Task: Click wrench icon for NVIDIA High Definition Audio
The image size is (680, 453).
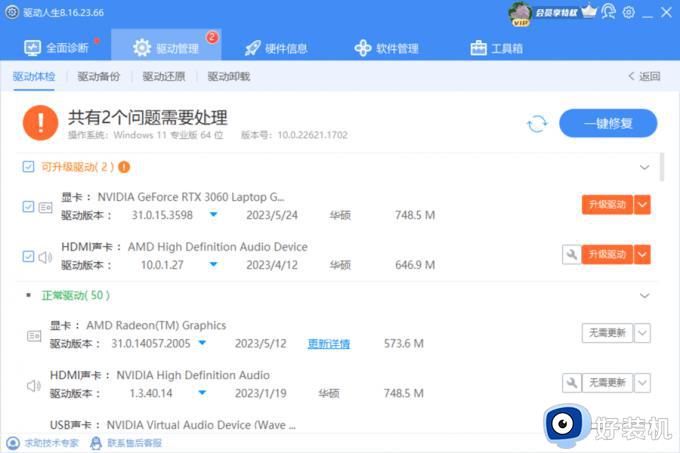Action: pyautogui.click(x=572, y=383)
